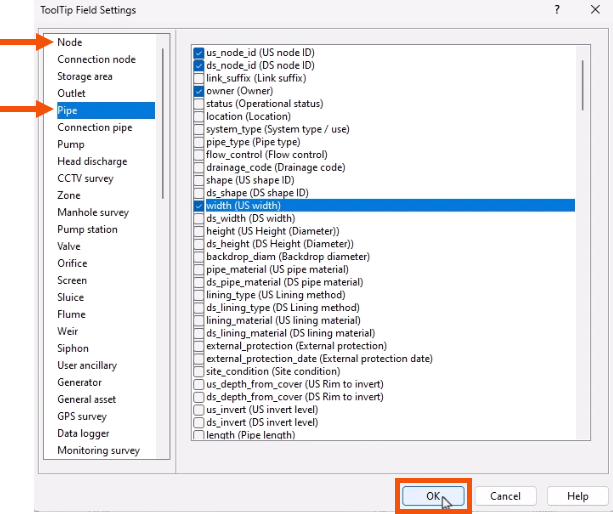Select Flume in the list
Screen dimensions: 613x514
71,314
